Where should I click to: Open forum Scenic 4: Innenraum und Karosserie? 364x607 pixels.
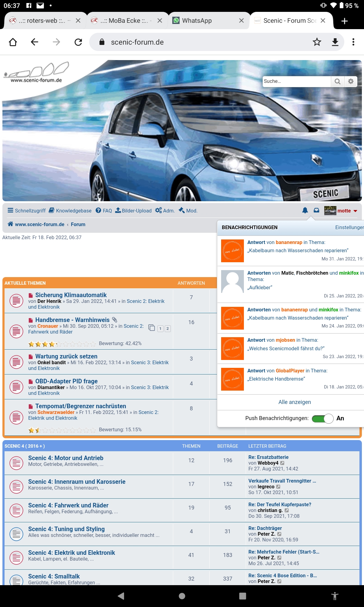(77, 482)
